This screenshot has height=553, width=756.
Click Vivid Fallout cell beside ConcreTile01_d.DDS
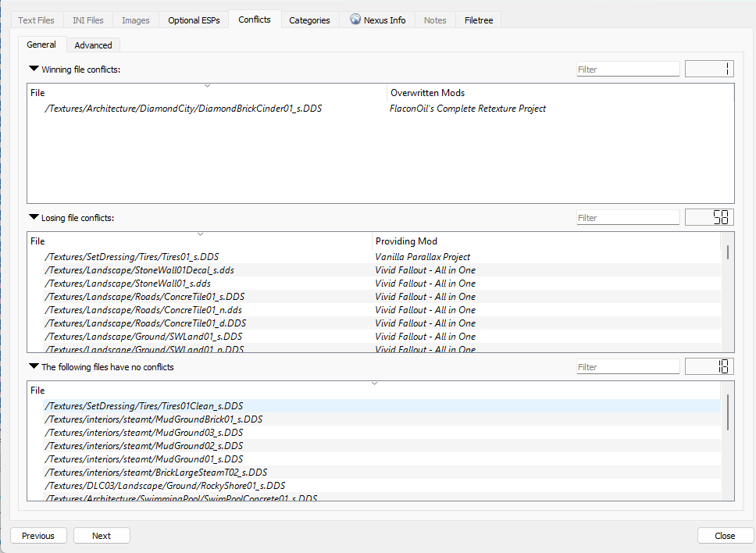425,323
